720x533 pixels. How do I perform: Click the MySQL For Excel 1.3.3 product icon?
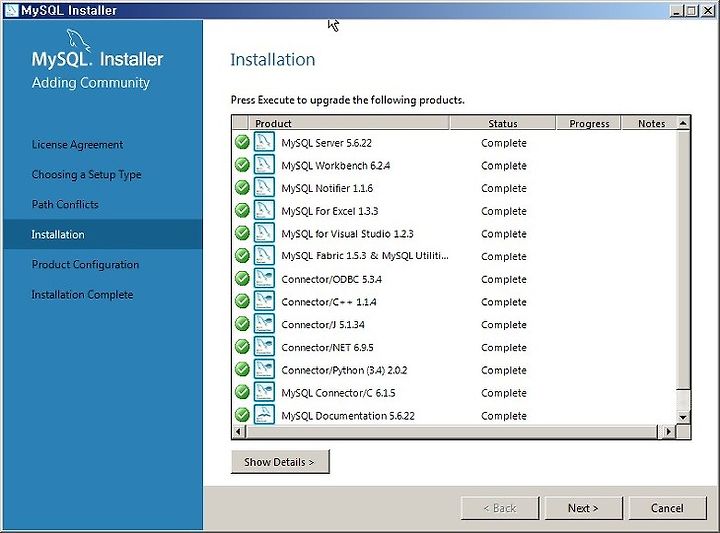264,210
